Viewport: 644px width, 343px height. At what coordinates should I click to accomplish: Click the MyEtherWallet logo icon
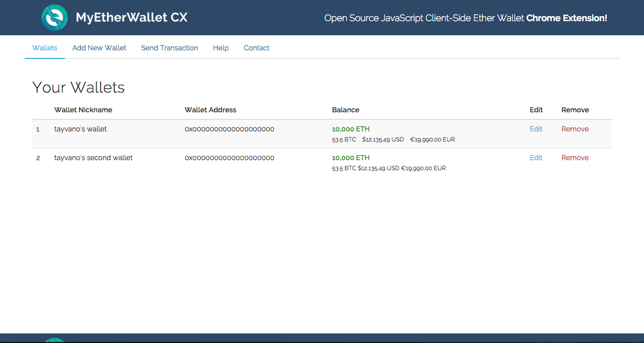tap(54, 18)
